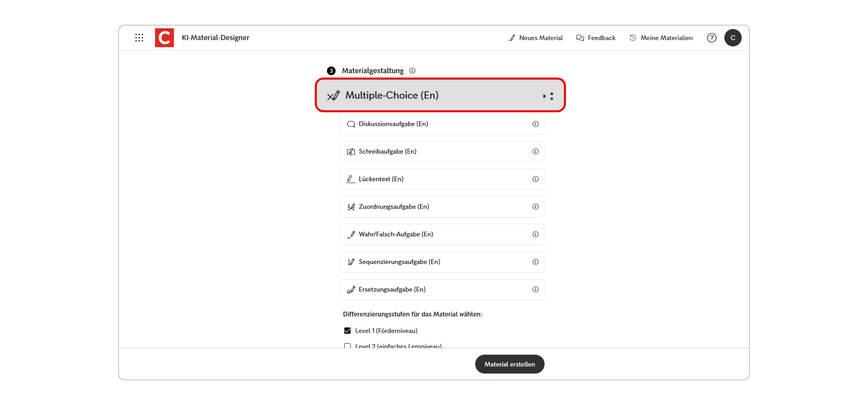Open the info tooltip beside Materialgestaltung
The height and width of the screenshot is (405, 868).
click(x=412, y=71)
